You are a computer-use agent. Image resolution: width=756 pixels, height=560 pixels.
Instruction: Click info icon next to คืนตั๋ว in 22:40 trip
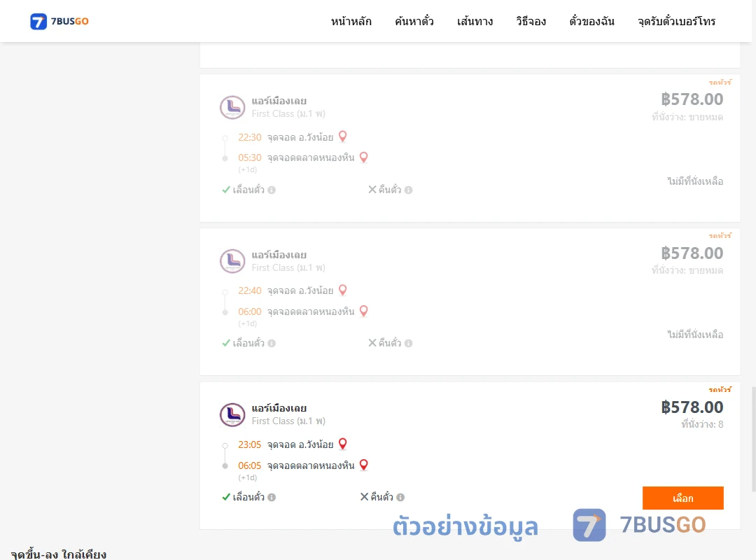(408, 344)
